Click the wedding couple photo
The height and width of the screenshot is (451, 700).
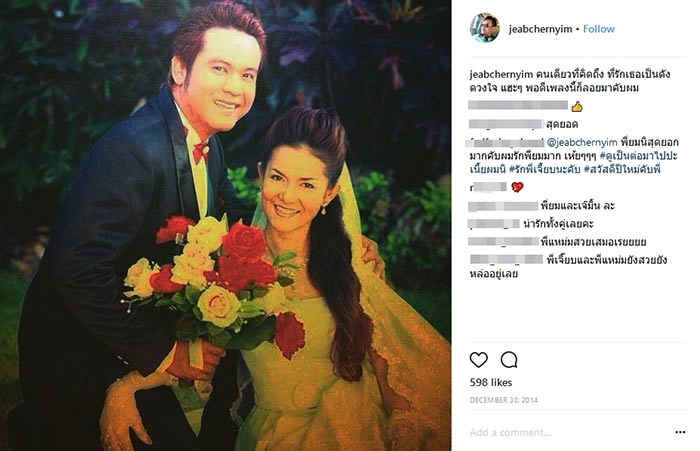pyautogui.click(x=225, y=226)
